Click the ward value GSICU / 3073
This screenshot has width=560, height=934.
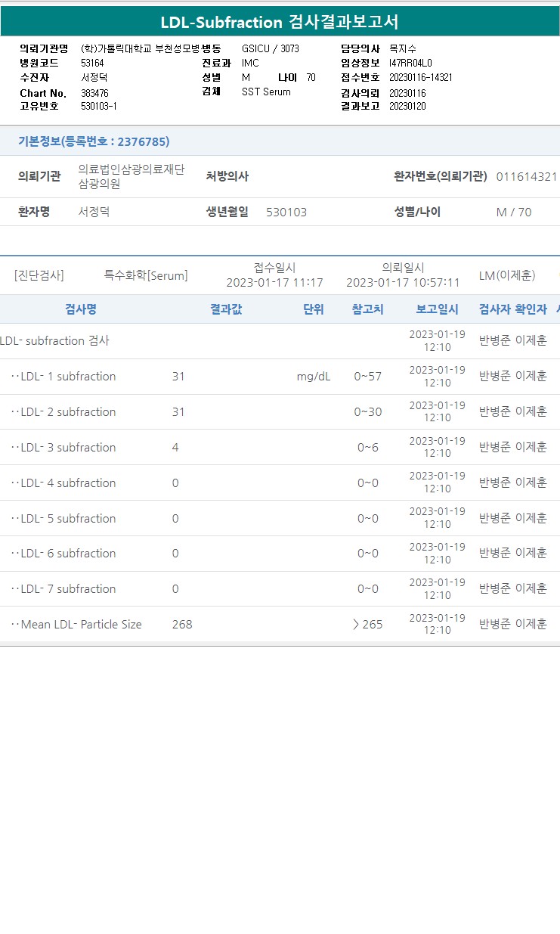(x=271, y=48)
